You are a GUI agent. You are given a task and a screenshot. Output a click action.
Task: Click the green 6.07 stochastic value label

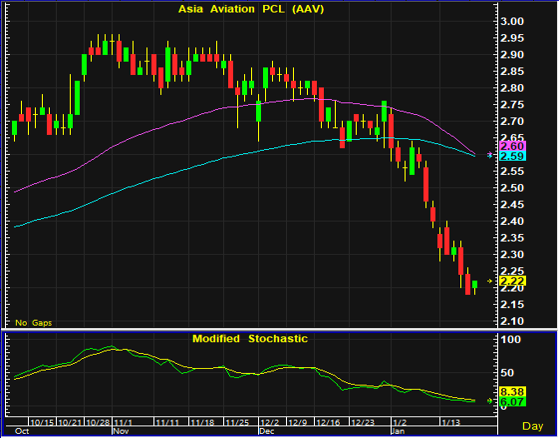coord(513,402)
